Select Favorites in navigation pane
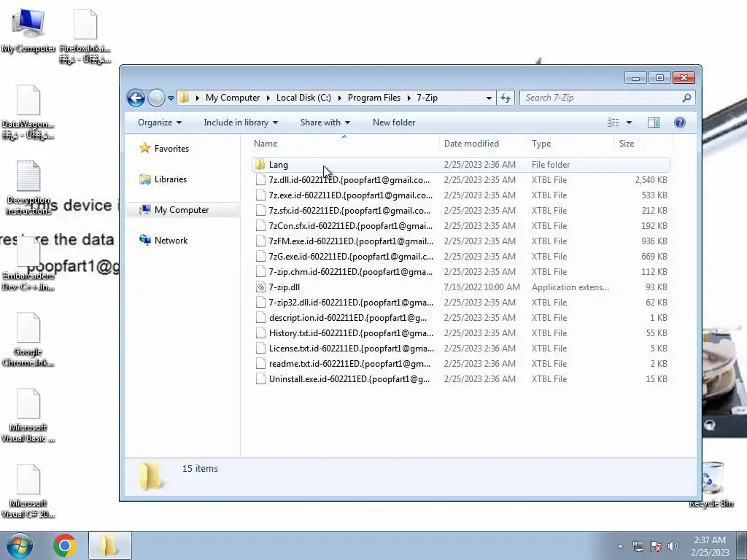This screenshot has height=560, width=747. 164,149
